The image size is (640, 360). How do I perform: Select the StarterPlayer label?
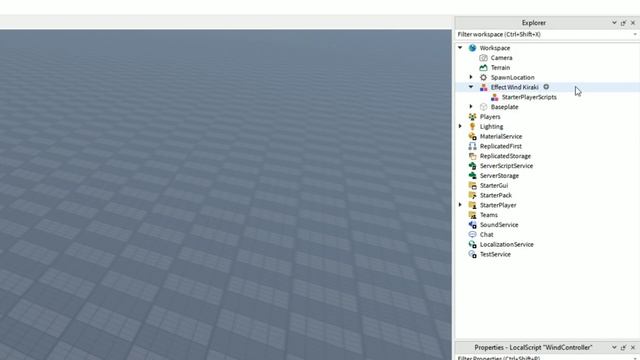click(498, 205)
